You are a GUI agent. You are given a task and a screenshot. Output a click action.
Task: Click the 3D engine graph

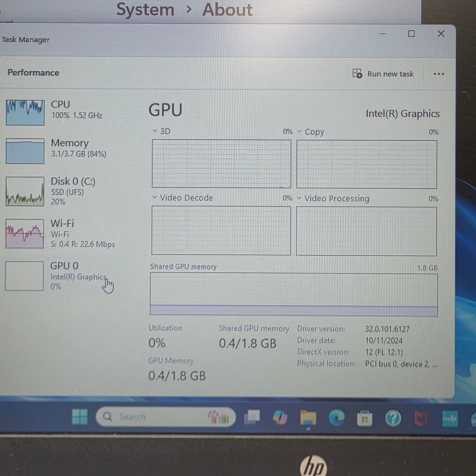tap(221, 164)
